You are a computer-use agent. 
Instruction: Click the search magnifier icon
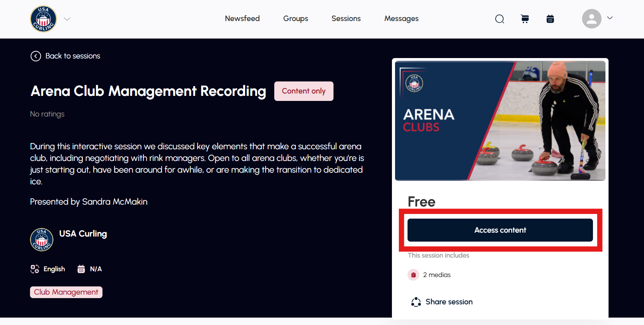pos(499,19)
